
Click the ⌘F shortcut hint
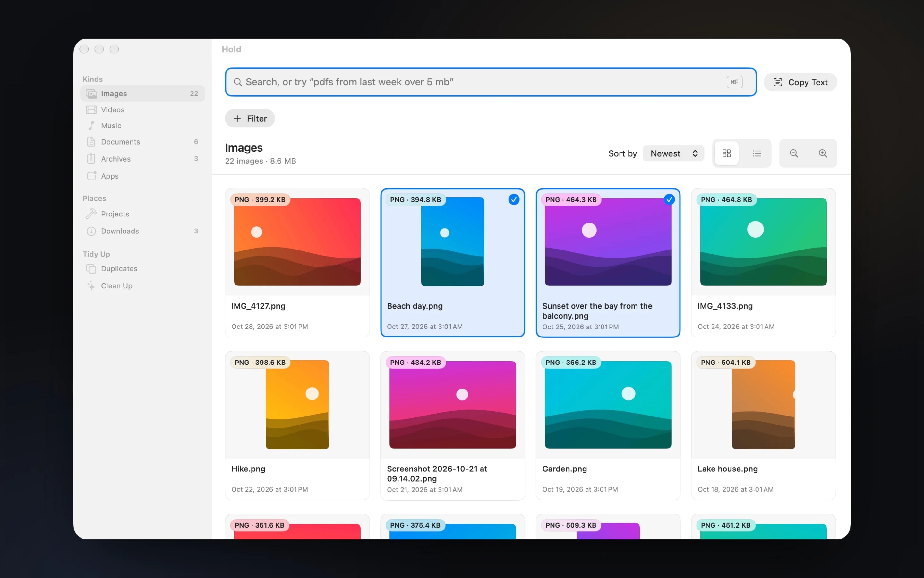(x=734, y=82)
